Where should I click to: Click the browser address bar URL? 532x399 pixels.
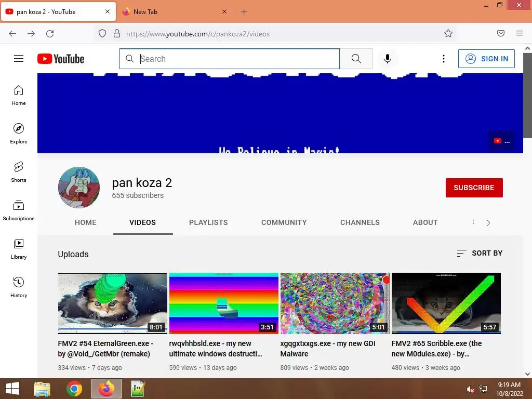click(198, 34)
